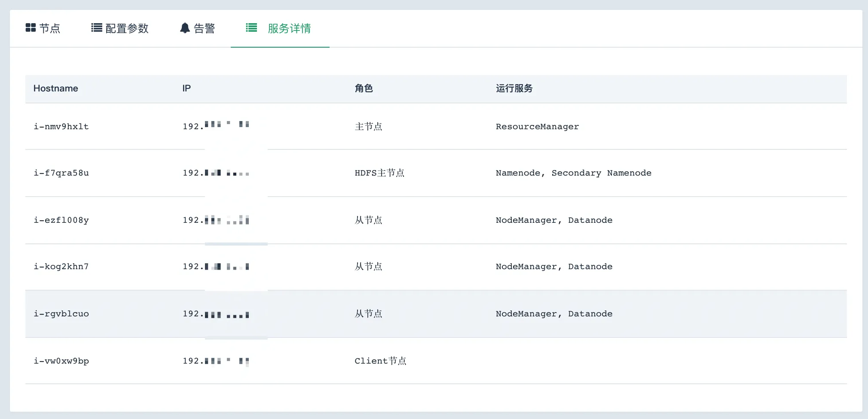Select hostname i-nmv9hxlt
This screenshot has width=868, height=419.
tap(61, 127)
